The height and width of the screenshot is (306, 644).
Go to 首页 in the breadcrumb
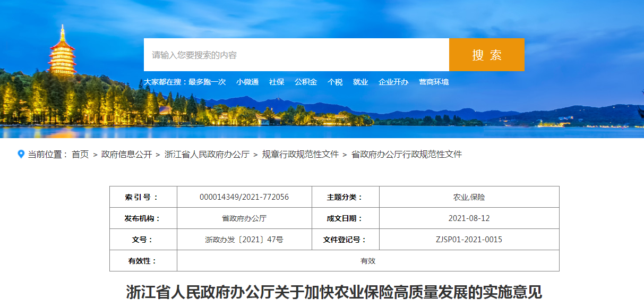click(x=80, y=155)
